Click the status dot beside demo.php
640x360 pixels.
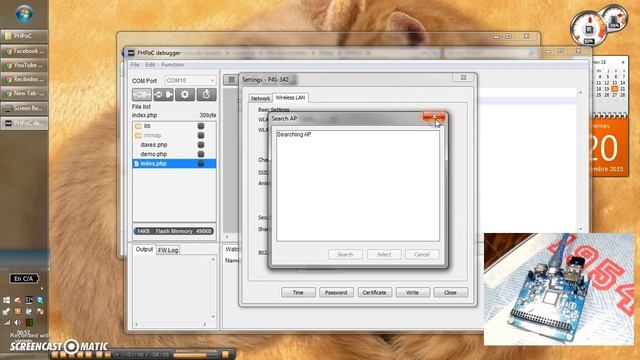pos(201,154)
